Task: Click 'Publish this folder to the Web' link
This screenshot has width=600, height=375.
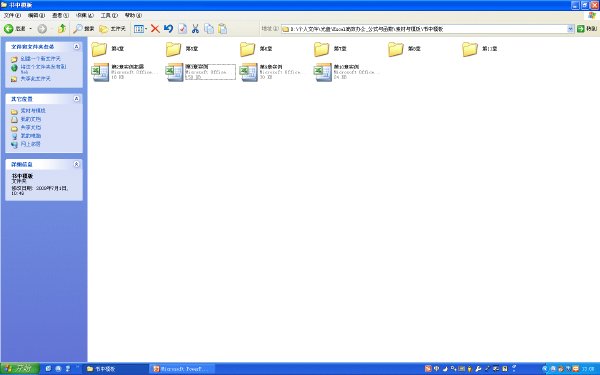Action: click(43, 69)
